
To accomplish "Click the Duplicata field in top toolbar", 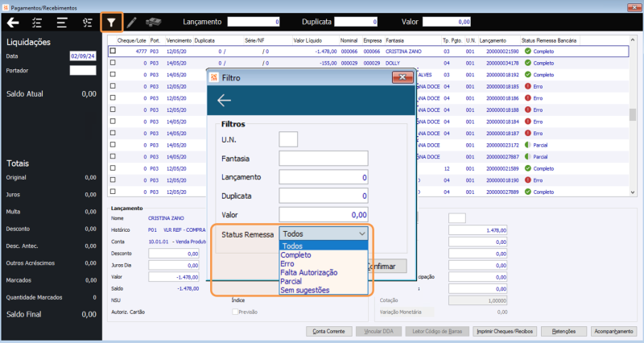I will [x=356, y=22].
